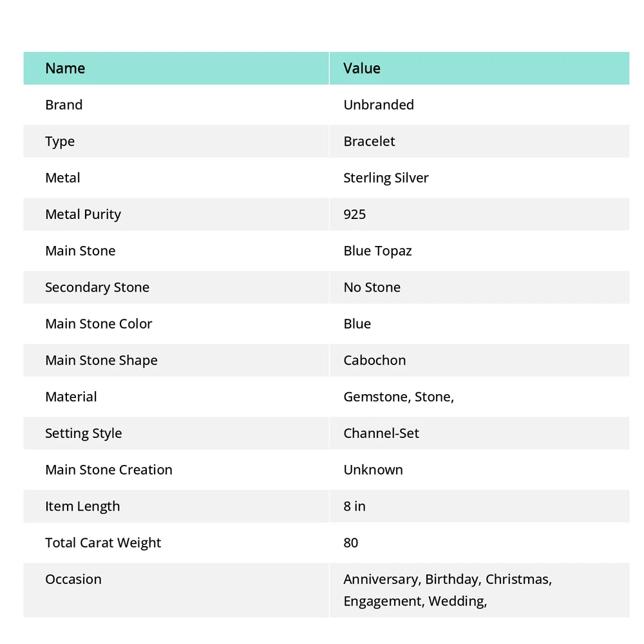Select the Blue Topaz value
This screenshot has width=644, height=644.
click(377, 251)
